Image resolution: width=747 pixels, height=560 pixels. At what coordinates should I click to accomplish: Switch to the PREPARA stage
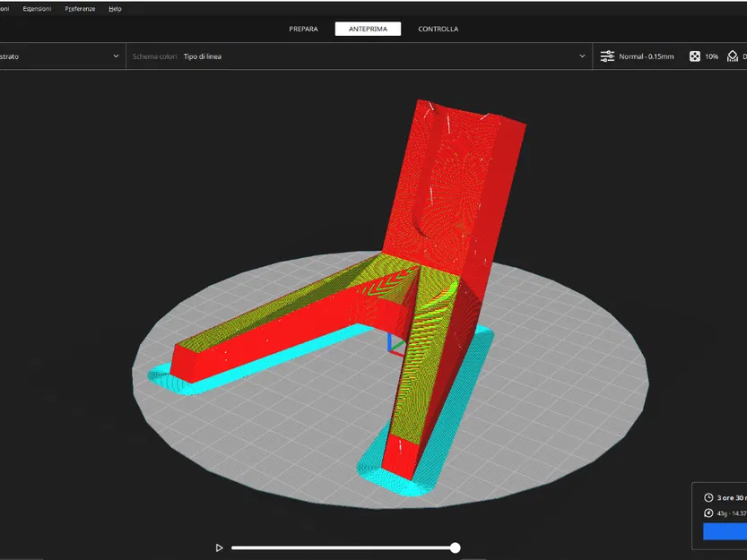pyautogui.click(x=303, y=29)
